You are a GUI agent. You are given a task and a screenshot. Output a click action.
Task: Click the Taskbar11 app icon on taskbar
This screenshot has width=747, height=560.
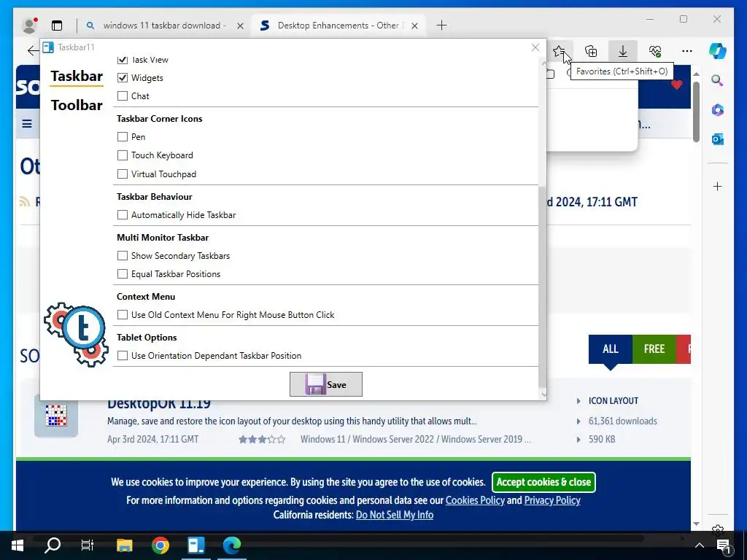pos(196,545)
